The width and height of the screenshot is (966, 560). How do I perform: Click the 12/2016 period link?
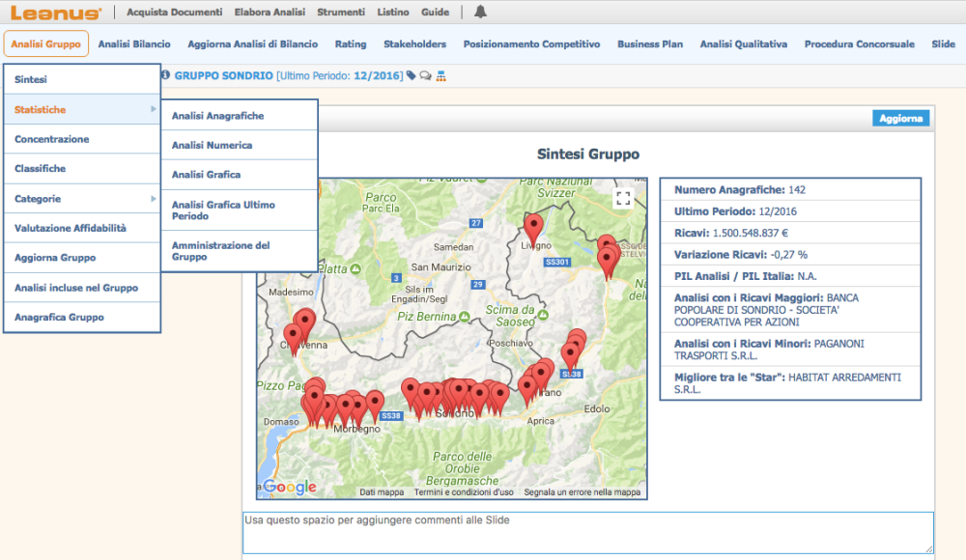(x=377, y=75)
